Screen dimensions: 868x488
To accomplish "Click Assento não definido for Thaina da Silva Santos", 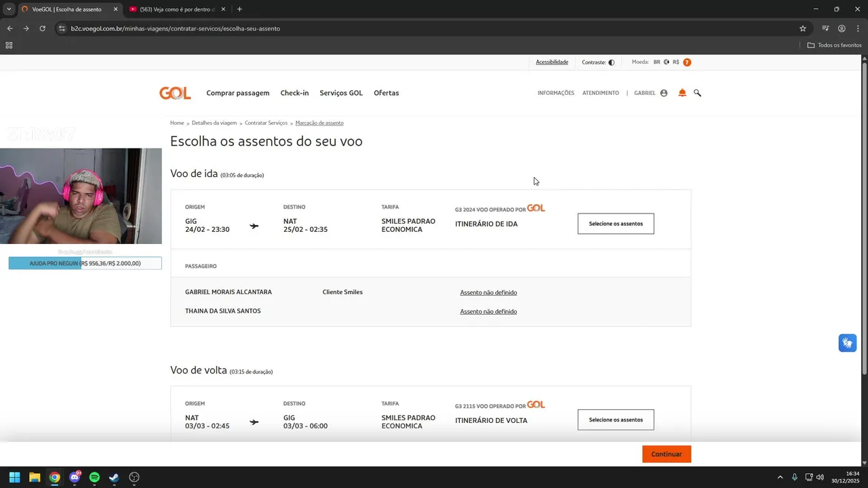I will click(488, 312).
